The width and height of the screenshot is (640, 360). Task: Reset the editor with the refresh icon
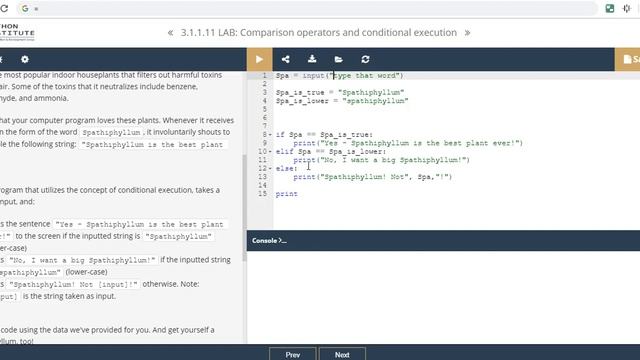pos(365,59)
